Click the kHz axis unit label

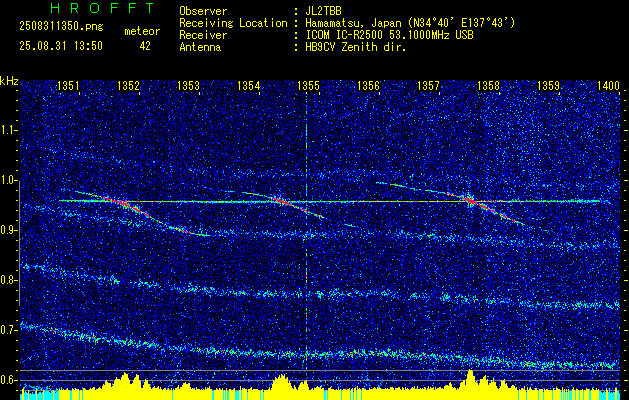click(9, 81)
